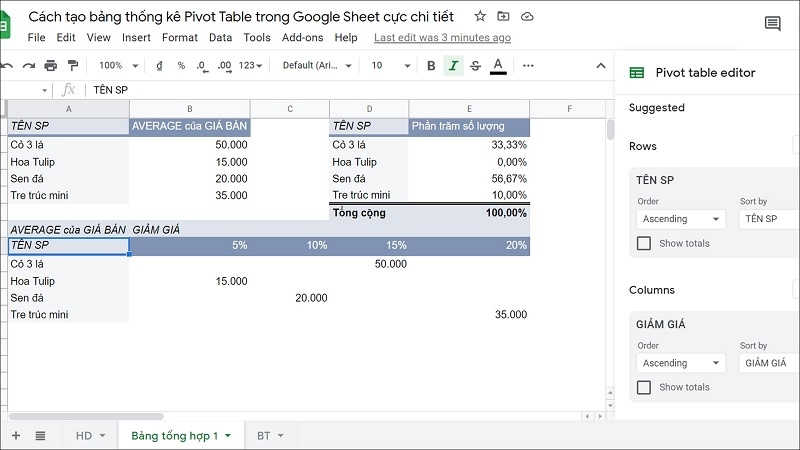
Task: Select cell with value 56,67%
Action: point(469,179)
